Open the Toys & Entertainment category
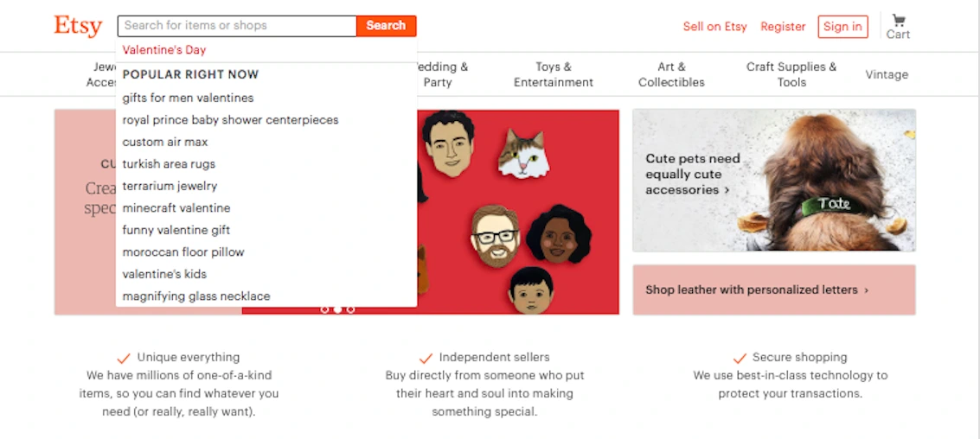 point(554,74)
